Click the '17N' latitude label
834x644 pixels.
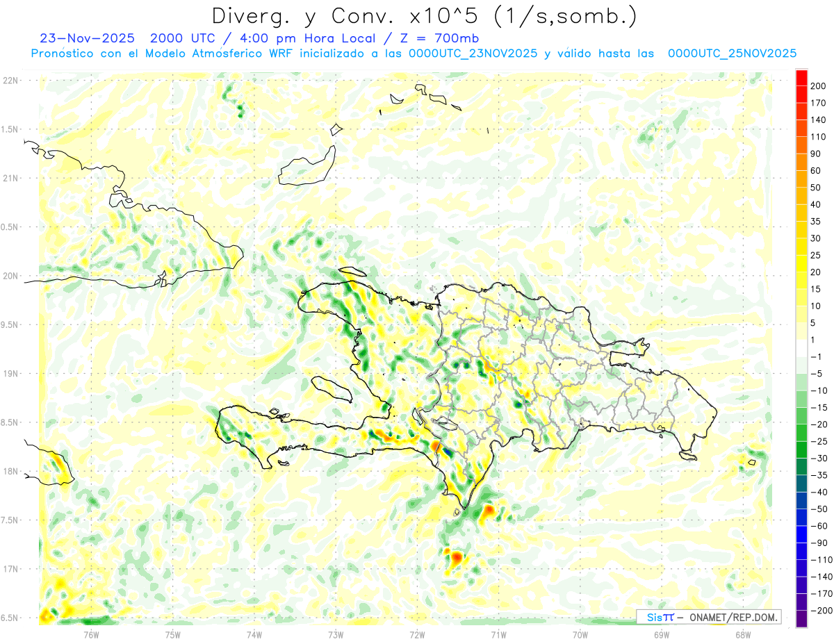tap(10, 569)
